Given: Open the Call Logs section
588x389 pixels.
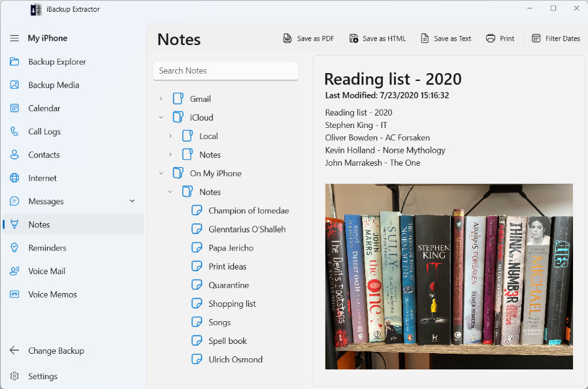Looking at the screenshot, I should [44, 131].
